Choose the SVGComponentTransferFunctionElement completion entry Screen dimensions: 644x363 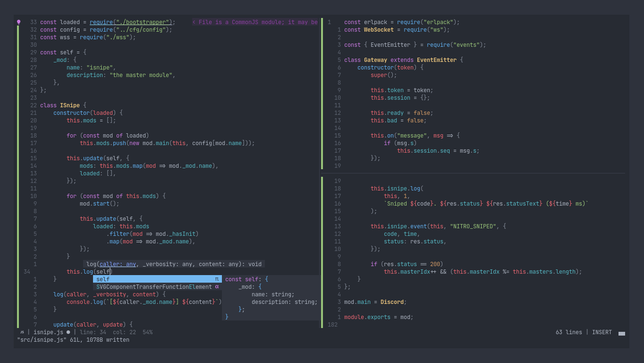[x=157, y=286]
